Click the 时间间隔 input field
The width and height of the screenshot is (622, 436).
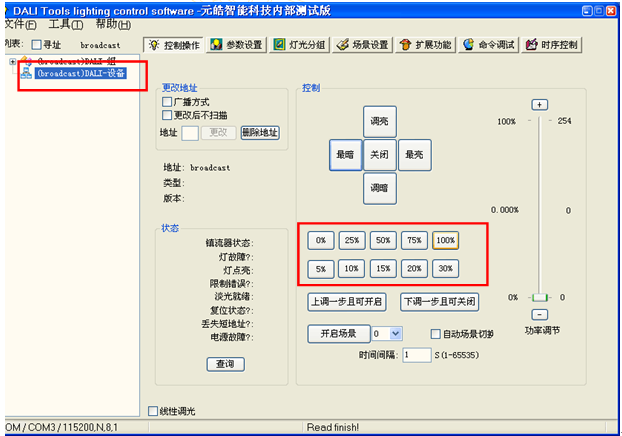click(x=417, y=355)
